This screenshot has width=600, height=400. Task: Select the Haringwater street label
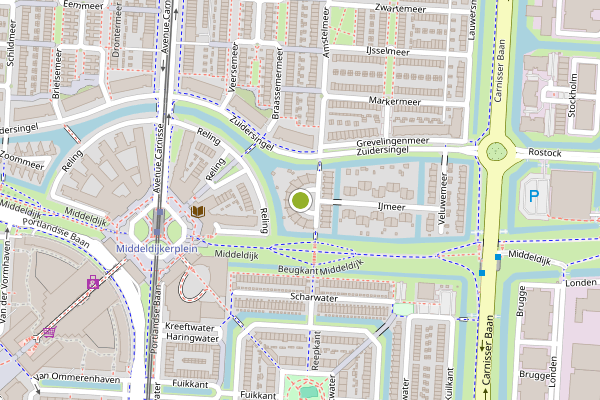(192, 338)
